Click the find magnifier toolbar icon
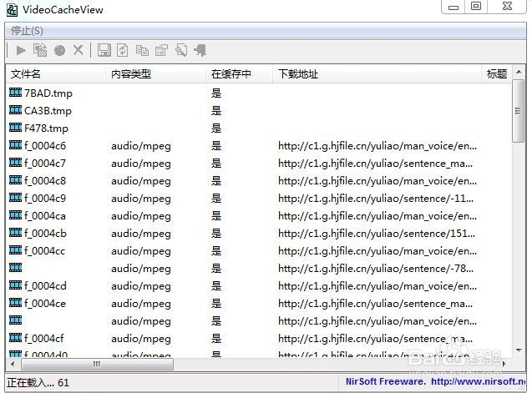 181,50
